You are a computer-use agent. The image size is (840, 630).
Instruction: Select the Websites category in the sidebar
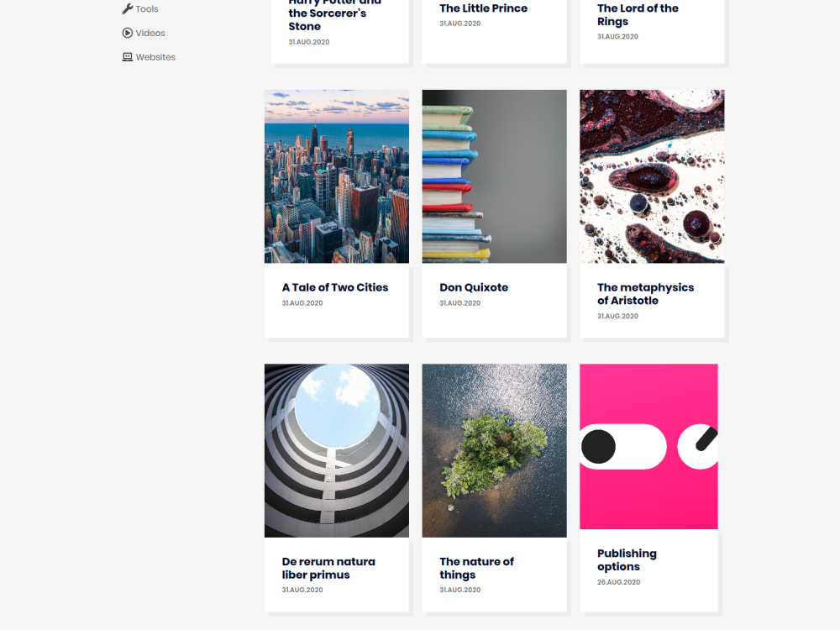tap(156, 56)
